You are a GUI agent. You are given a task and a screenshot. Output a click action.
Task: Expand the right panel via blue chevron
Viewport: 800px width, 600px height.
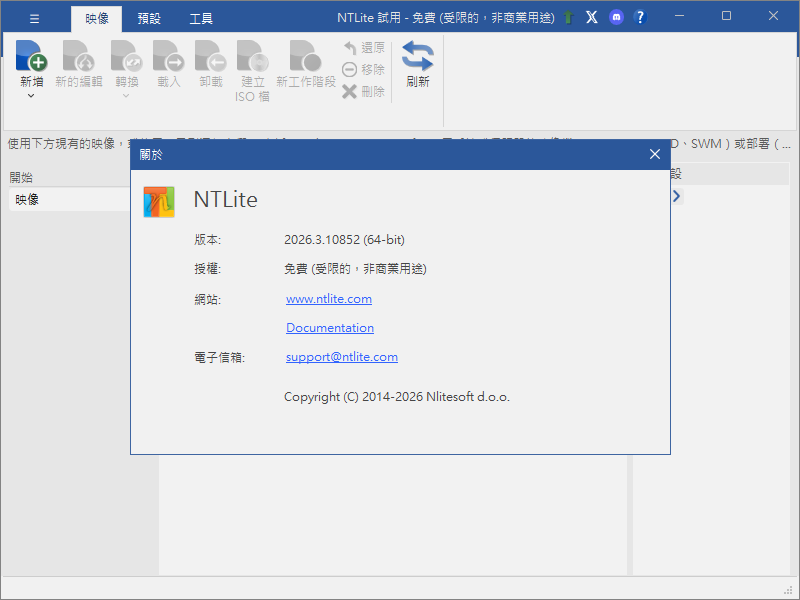(677, 197)
